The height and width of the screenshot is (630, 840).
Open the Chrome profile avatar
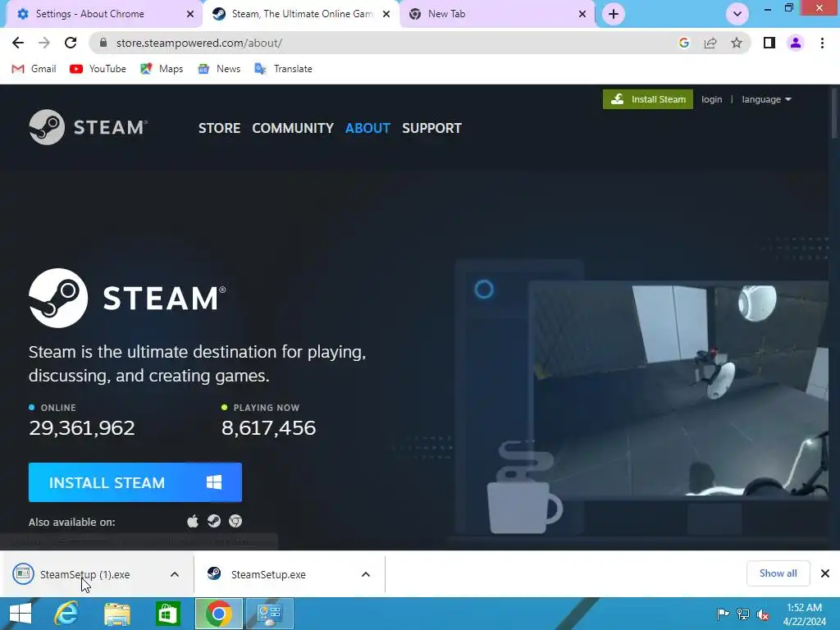tap(796, 43)
